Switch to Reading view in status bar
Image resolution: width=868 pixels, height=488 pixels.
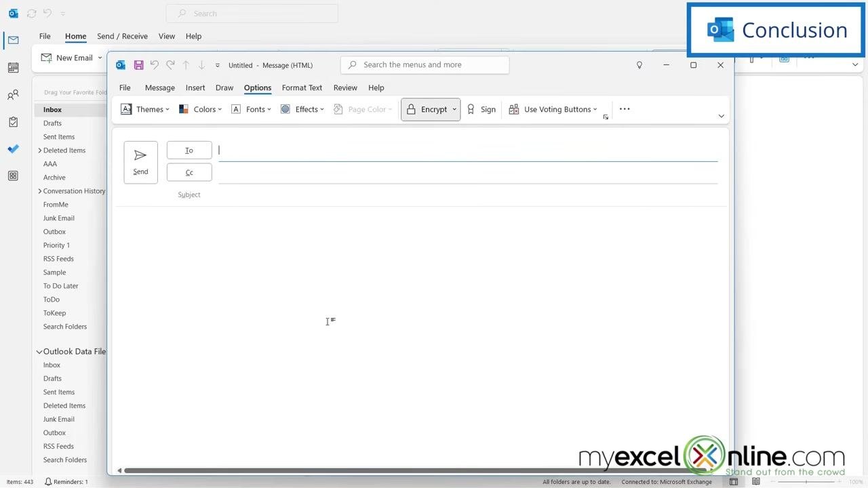pos(756,482)
